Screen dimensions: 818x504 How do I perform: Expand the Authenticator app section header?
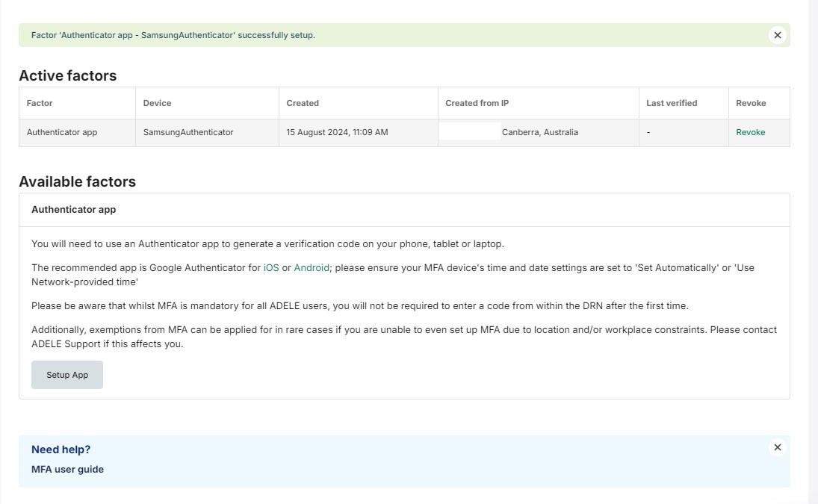coord(73,210)
